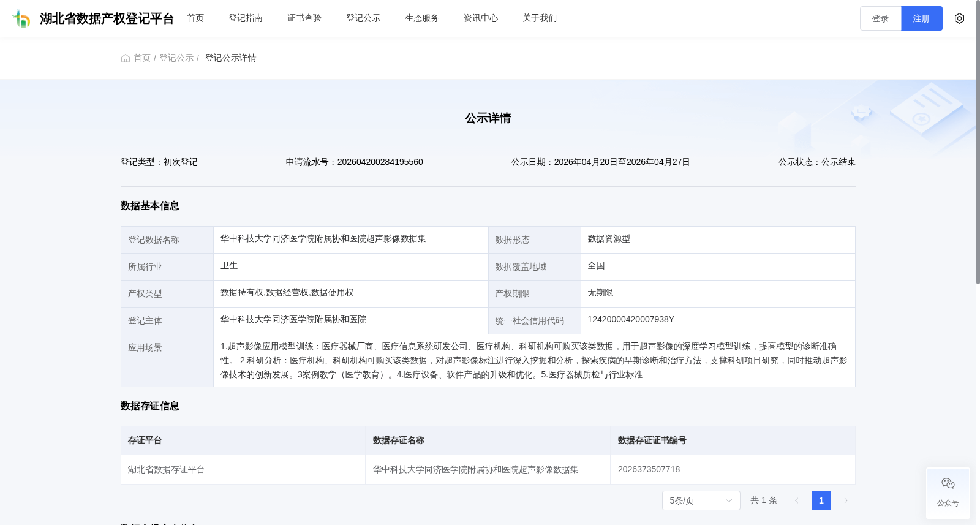980x525 pixels.
Task: Click the platform logo icon
Action: (x=21, y=18)
